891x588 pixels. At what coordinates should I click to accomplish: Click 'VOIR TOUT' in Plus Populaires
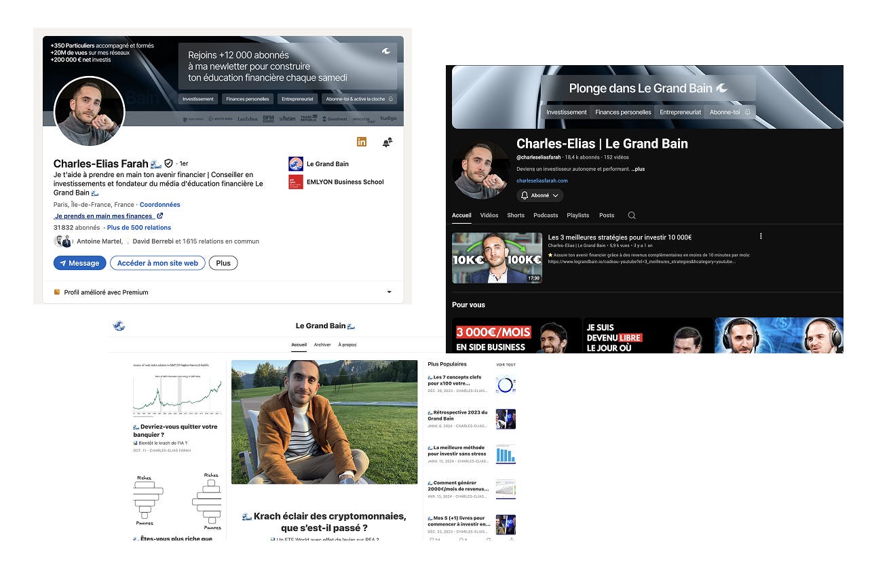[x=506, y=365]
